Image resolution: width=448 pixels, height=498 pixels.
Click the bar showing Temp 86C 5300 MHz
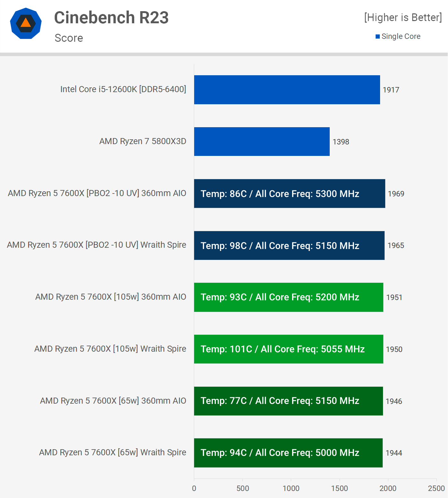[290, 194]
